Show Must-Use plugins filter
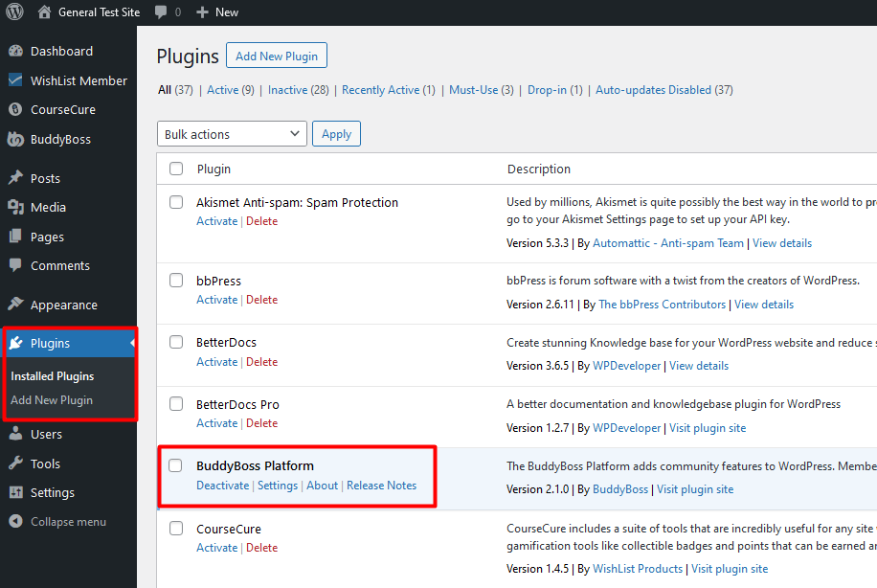The height and width of the screenshot is (588, 877). [x=481, y=89]
